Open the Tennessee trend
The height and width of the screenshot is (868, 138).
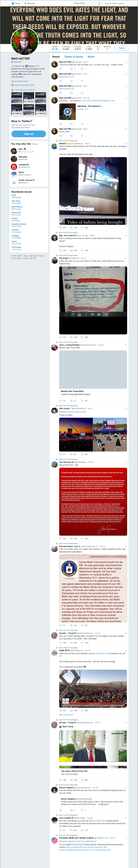coord(16,247)
